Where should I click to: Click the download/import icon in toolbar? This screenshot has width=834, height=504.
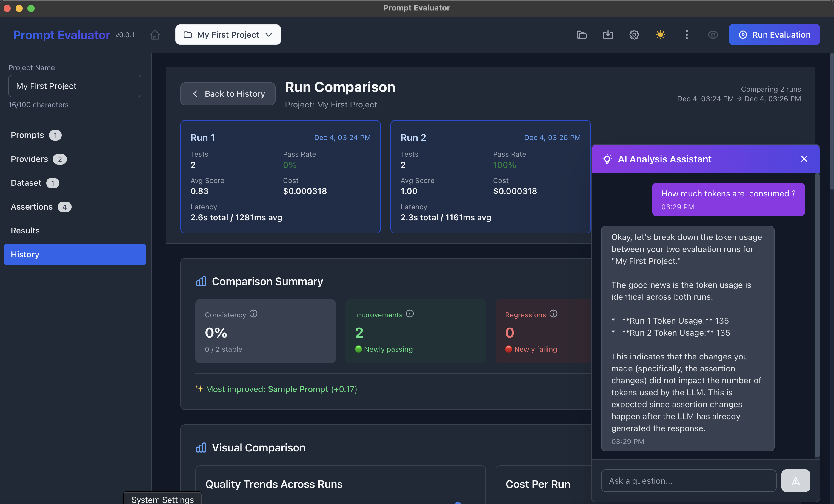pyautogui.click(x=608, y=35)
